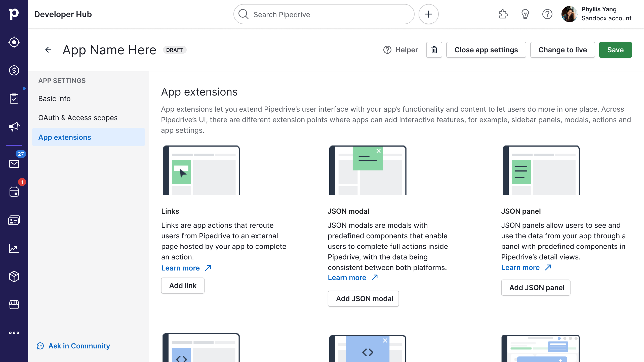Click the lightbulb tips icon in toolbar
This screenshot has width=644, height=362.
pyautogui.click(x=525, y=14)
